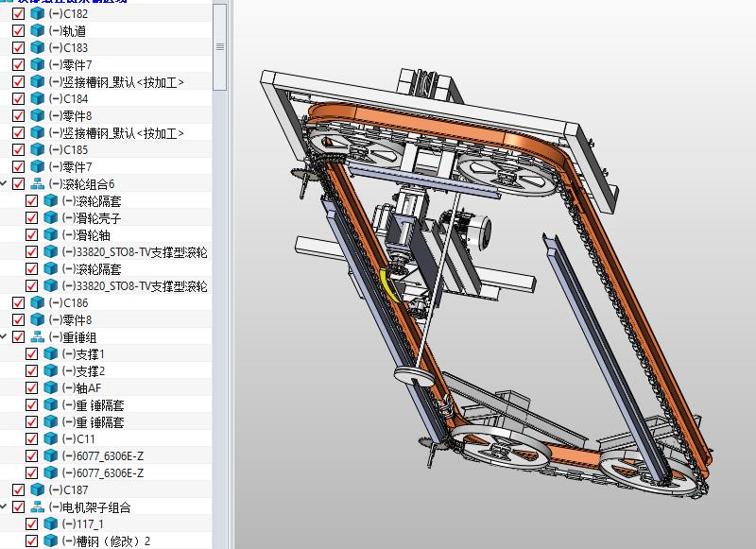Click the blue cube icon of C184
Screen dimensions: 756x549
pyautogui.click(x=37, y=98)
